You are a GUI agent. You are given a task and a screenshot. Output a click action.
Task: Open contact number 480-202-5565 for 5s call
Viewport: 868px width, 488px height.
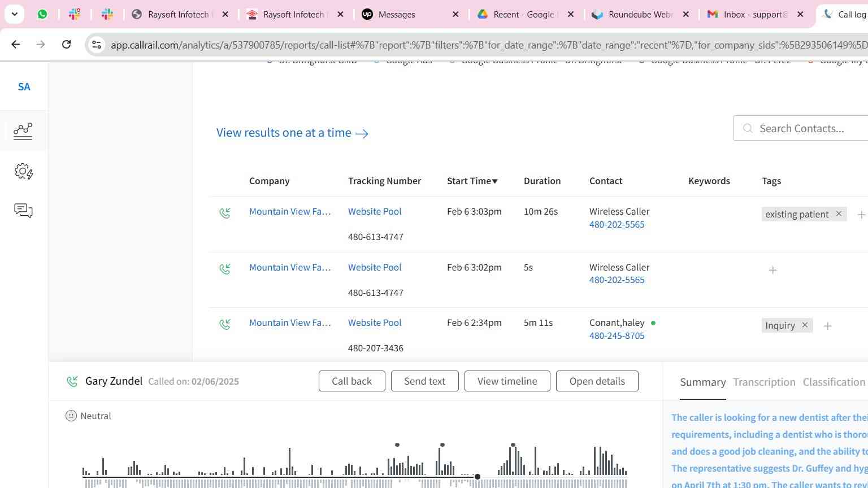[617, 280]
